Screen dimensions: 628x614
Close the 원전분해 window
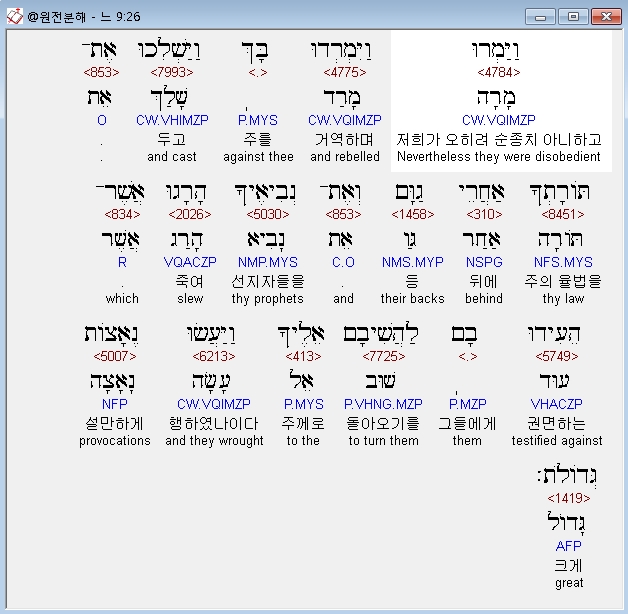click(x=606, y=17)
